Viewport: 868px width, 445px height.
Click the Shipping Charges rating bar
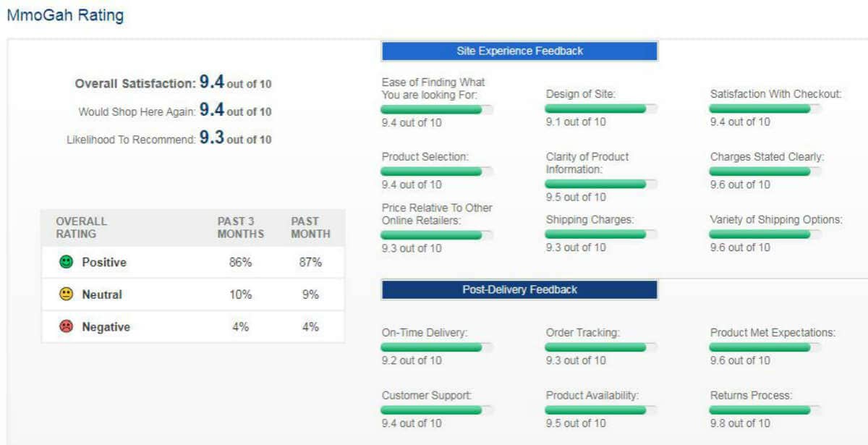click(601, 234)
